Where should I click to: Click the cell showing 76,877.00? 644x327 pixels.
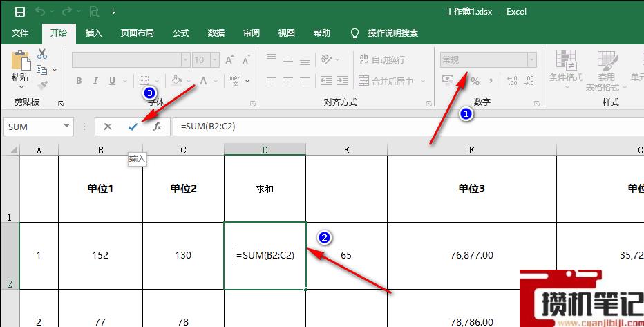tap(471, 256)
